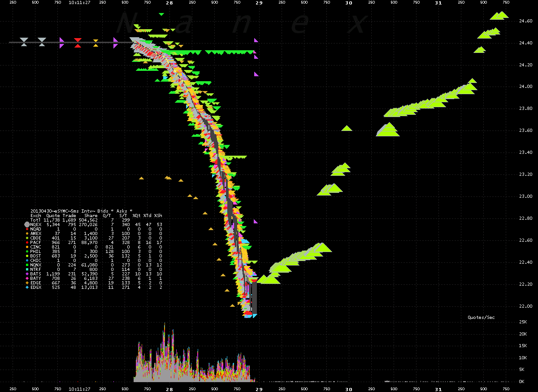Image resolution: width=538 pixels, height=392 pixels.
Task: Click the 24.00 price axis label
Action: coord(525,87)
